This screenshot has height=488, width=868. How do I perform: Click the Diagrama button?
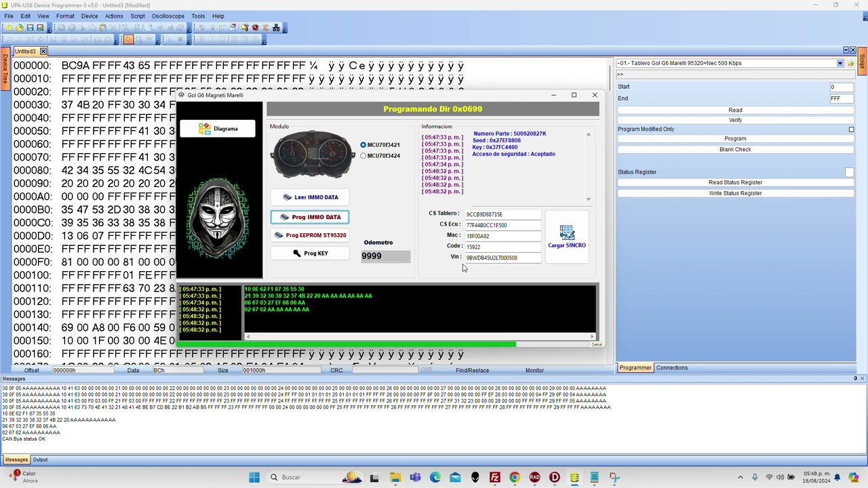(x=218, y=129)
